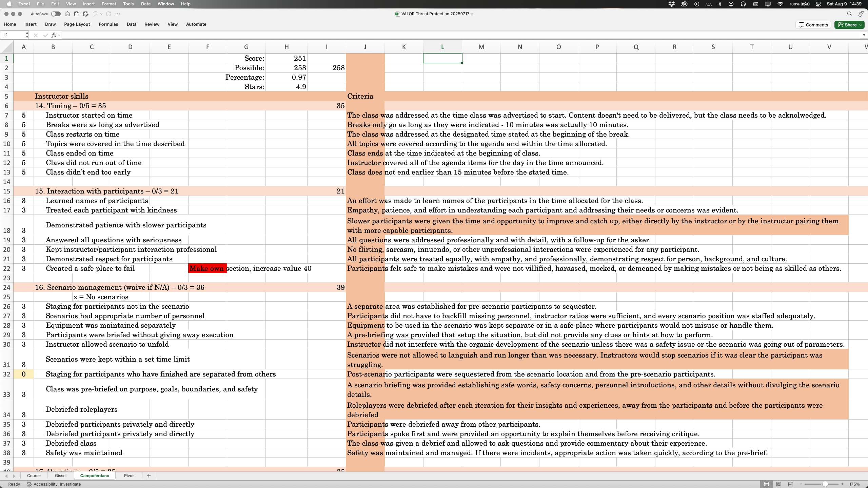Click Accessibility: Investigate status
The image size is (868, 488).
(54, 484)
